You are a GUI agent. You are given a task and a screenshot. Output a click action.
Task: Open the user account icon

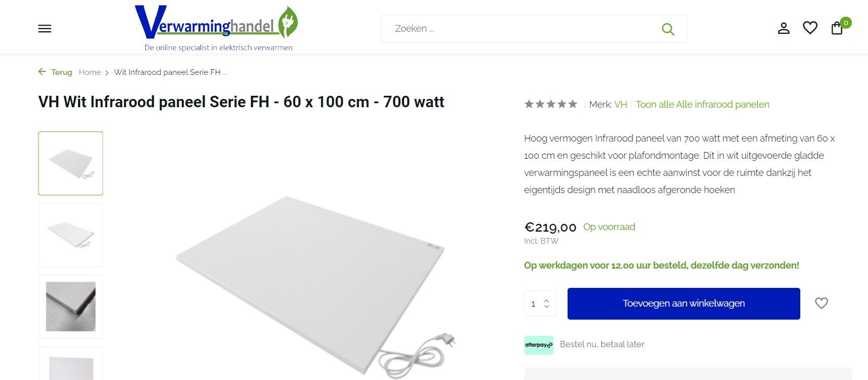[784, 28]
